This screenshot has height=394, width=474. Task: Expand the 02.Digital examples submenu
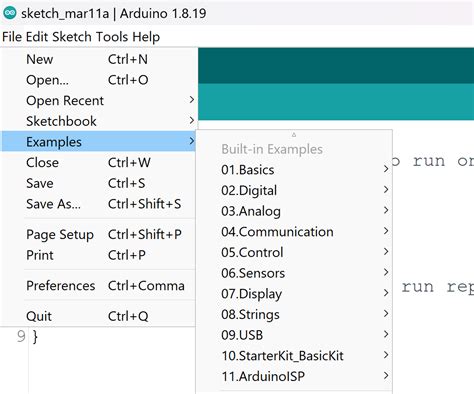[x=294, y=190]
